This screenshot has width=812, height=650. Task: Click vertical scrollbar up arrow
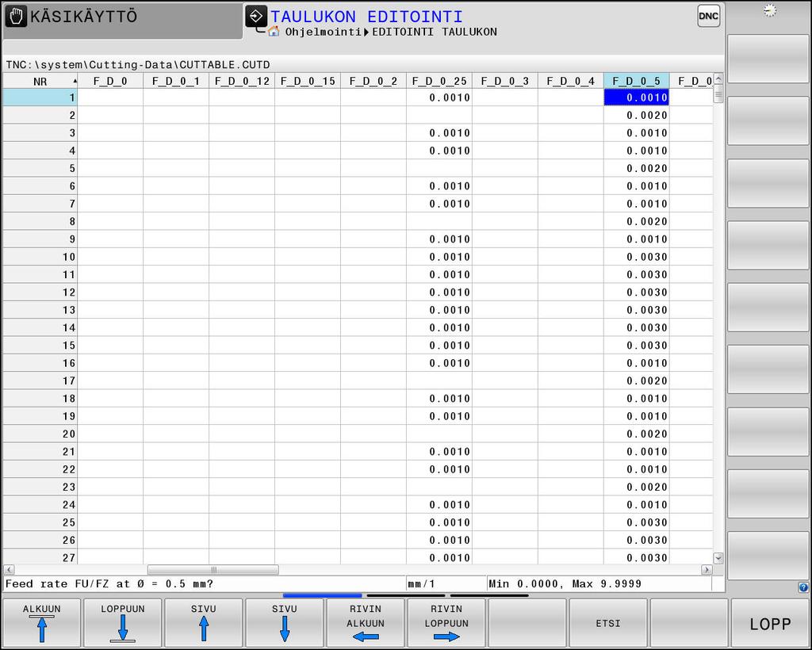coord(718,78)
